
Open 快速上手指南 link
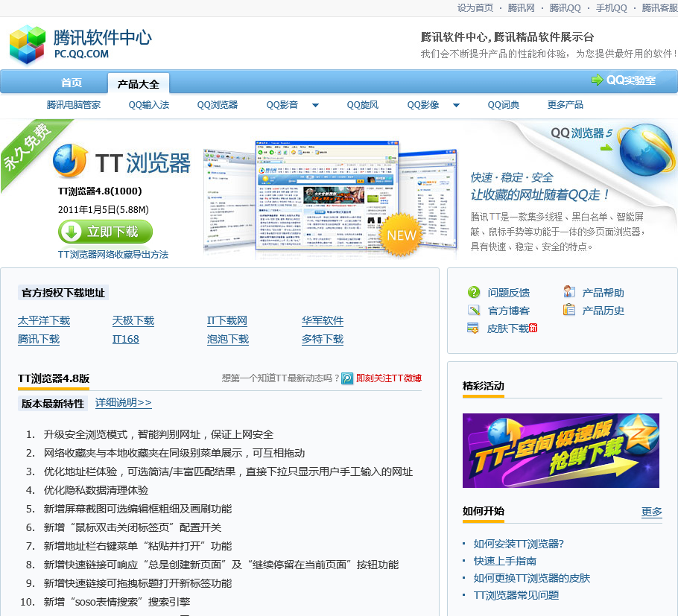pyautogui.click(x=504, y=561)
